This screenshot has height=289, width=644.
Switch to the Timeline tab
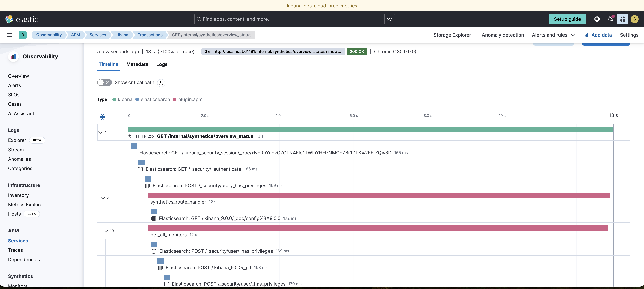109,64
